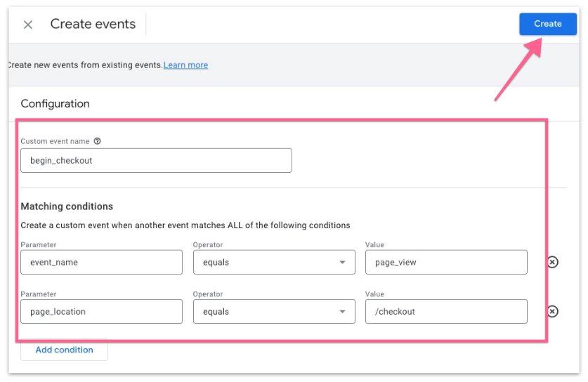Open the Learn more link

(x=185, y=65)
